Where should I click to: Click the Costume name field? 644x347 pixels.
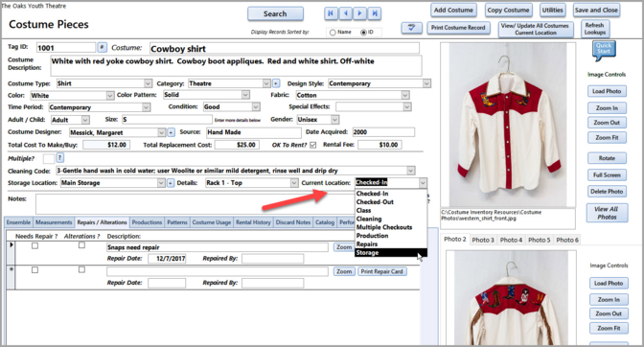285,49
